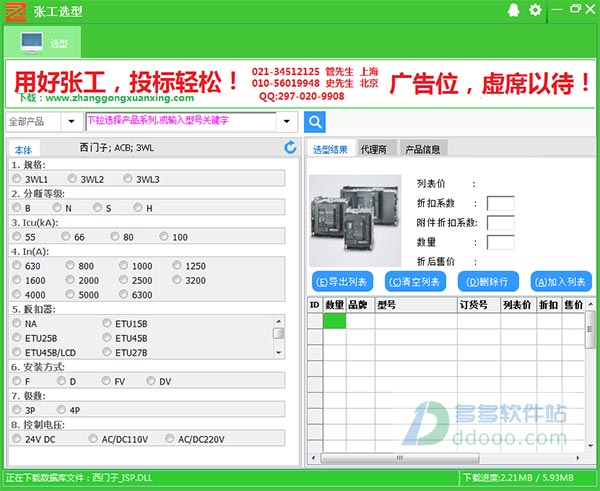Select rated current 6300
This screenshot has height=491, width=600.
(123, 294)
